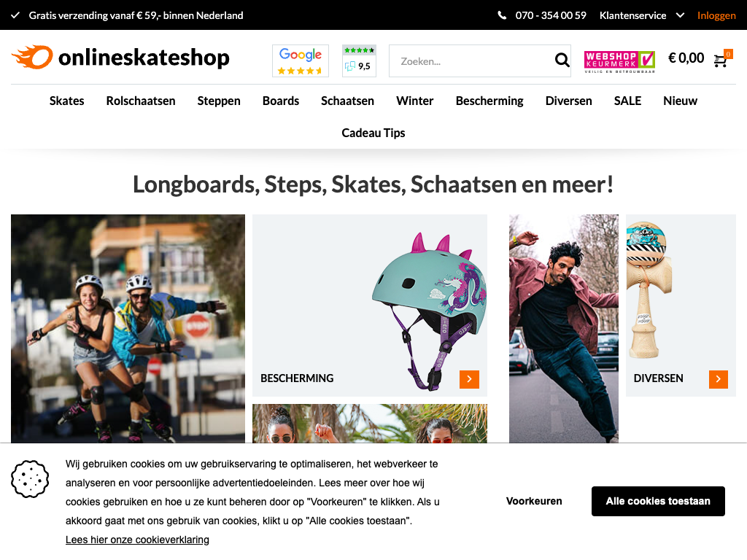This screenshot has height=560, width=747.
Task: Click the Google reviews rating badge
Action: (x=300, y=61)
